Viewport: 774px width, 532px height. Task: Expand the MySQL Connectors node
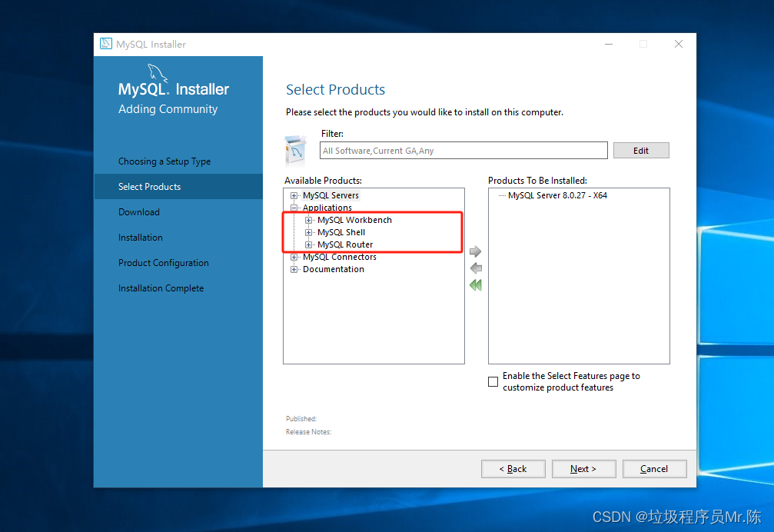[x=294, y=257]
